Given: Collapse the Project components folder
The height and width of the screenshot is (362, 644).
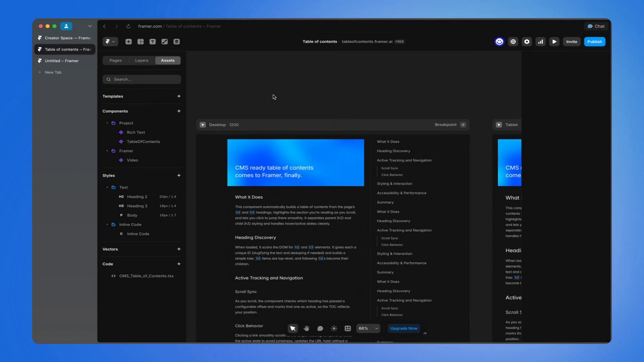Looking at the screenshot, I should [x=107, y=123].
